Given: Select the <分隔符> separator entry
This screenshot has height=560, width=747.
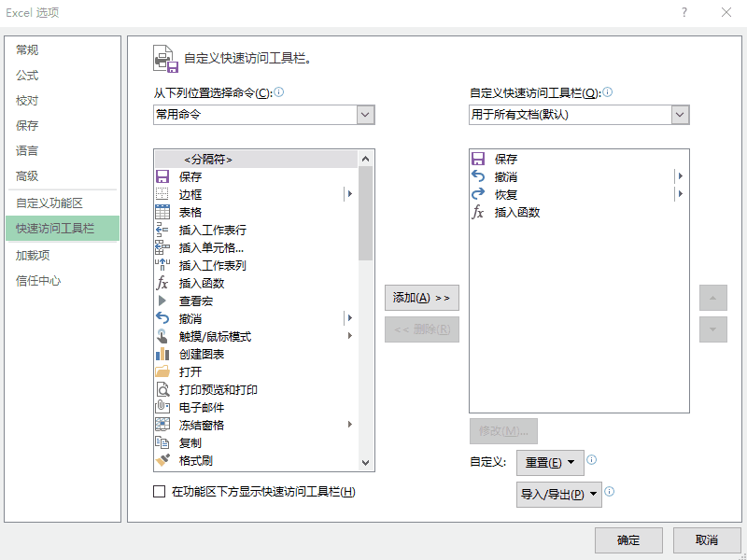Looking at the screenshot, I should [x=256, y=159].
